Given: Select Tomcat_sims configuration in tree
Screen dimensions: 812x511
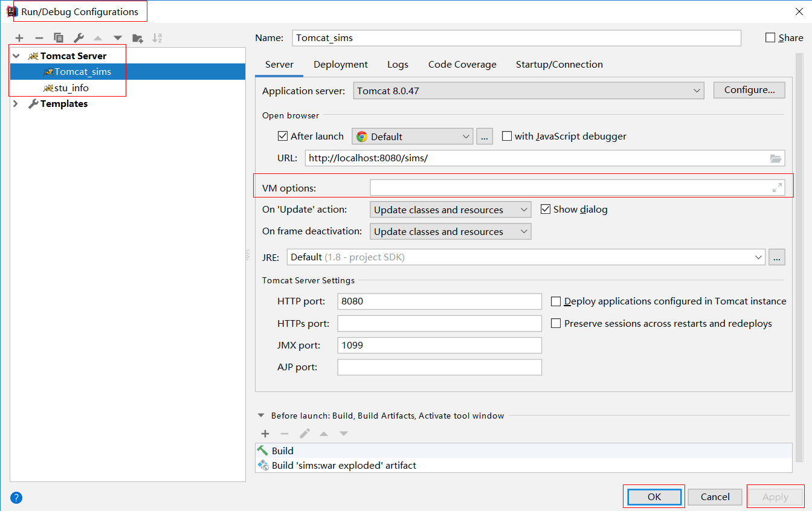Looking at the screenshot, I should pyautogui.click(x=127, y=71).
